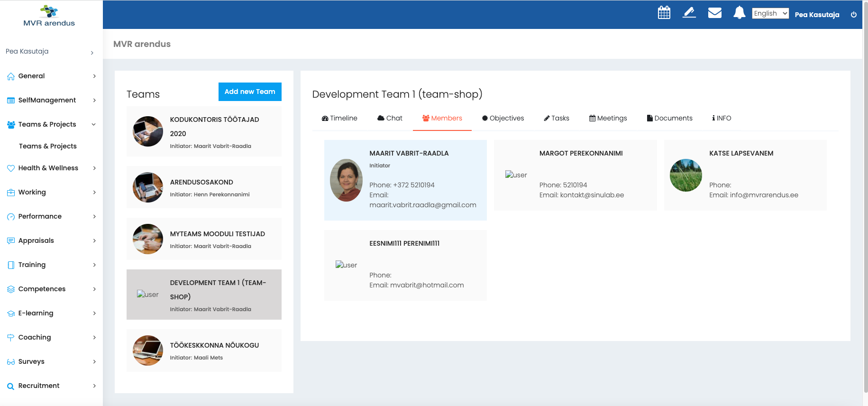The width and height of the screenshot is (868, 406).
Task: Select the Members tab
Action: [442, 118]
